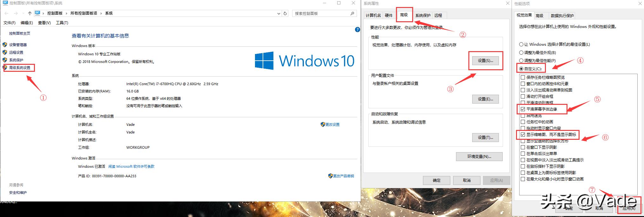Click the 搜索控制面板 search field
Viewport: 644px width, 217px height.
tap(324, 13)
